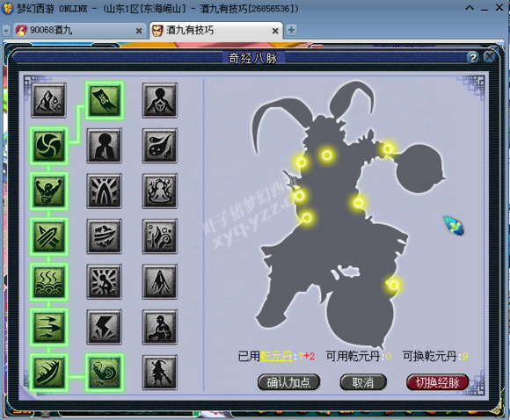Click the 切换经脉 button
The width and height of the screenshot is (510, 420).
tap(438, 382)
